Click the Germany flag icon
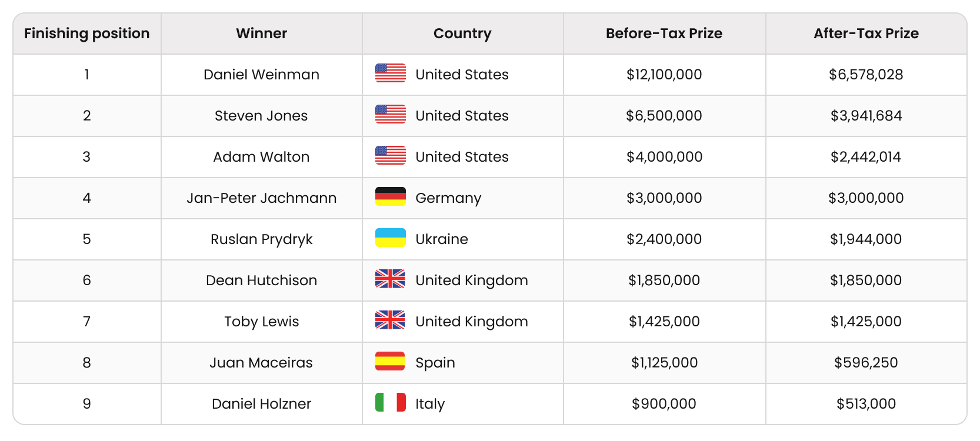This screenshot has width=980, height=441. coord(391,197)
